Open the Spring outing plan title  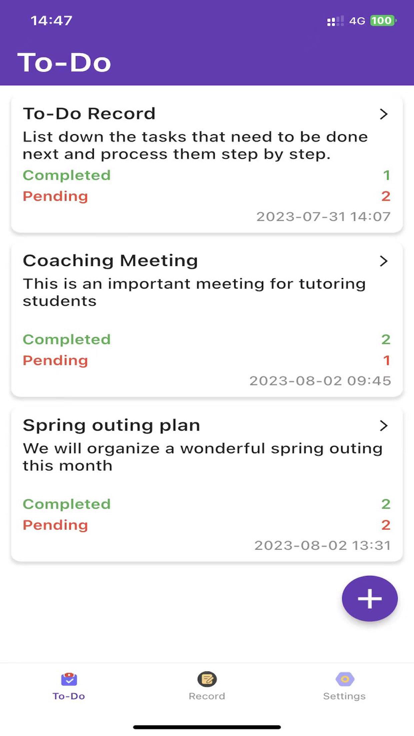111,425
